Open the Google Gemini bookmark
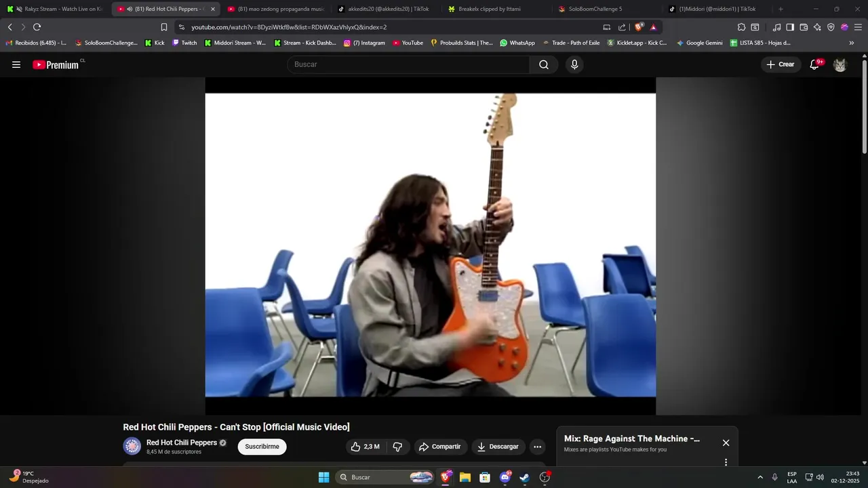The height and width of the screenshot is (488, 868). coord(699,43)
